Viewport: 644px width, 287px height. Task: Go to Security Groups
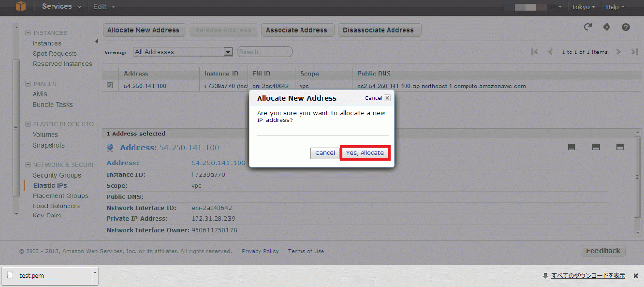57,175
